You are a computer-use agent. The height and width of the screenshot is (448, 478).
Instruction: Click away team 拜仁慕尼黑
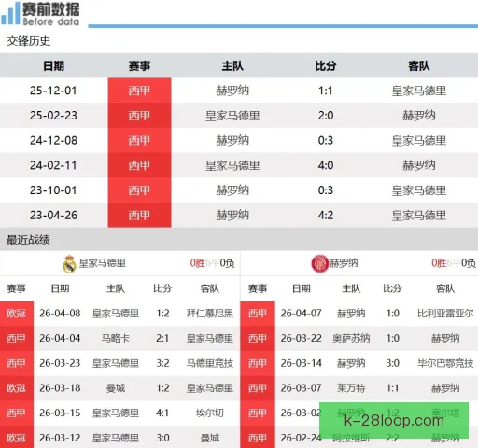210,313
